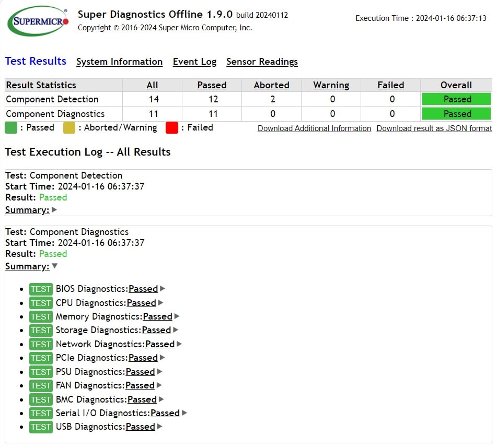Click the TEST badge for PSU Diagnostics

(x=41, y=372)
